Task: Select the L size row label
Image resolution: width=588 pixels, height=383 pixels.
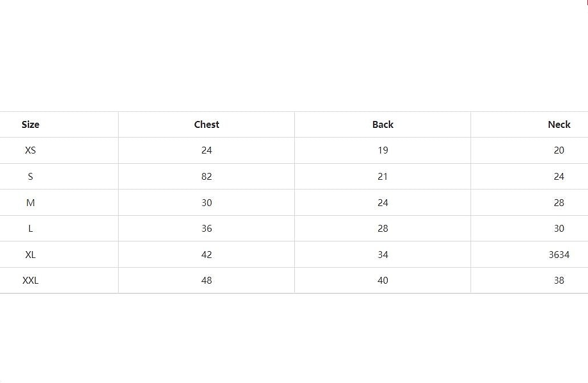Action: click(x=30, y=228)
